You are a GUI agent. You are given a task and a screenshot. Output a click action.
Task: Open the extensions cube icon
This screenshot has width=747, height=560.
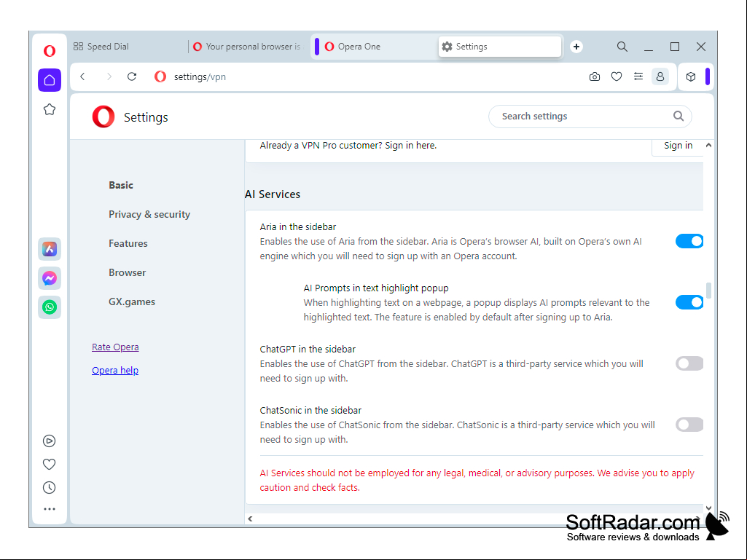(691, 76)
